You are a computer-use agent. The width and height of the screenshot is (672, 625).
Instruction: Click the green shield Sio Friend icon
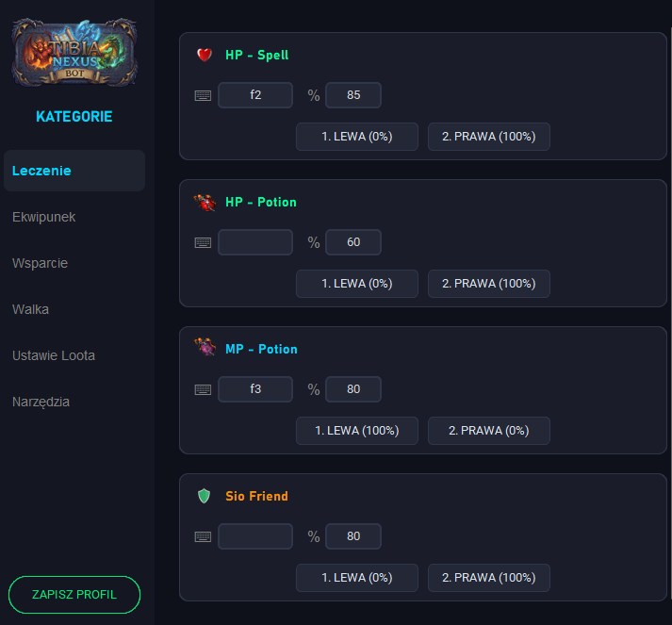(205, 496)
